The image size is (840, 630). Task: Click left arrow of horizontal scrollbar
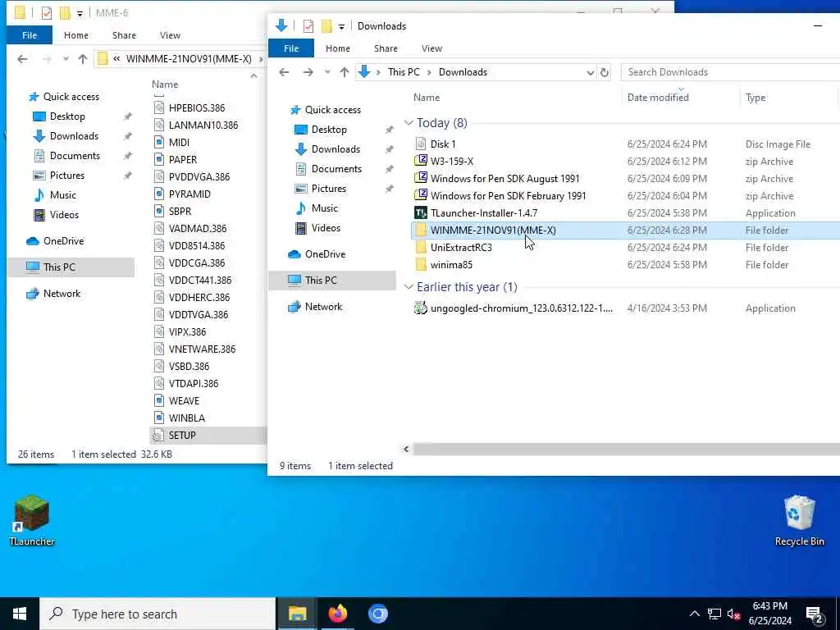tap(406, 449)
